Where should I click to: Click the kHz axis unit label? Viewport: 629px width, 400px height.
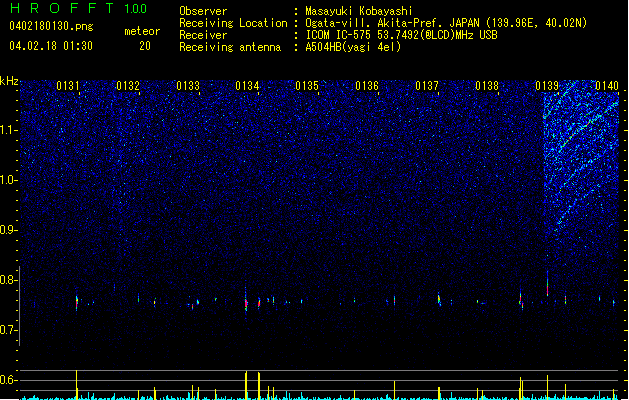pos(9,81)
